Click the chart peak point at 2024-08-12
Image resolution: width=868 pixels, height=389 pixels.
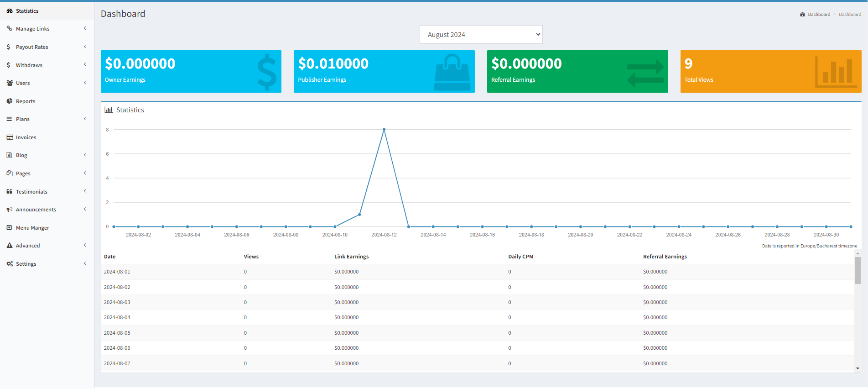click(384, 130)
